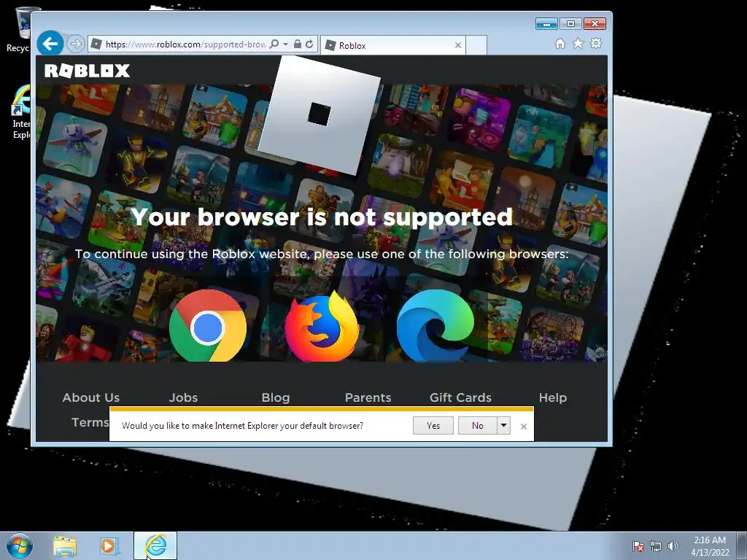Select the Roblox browser tab
This screenshot has height=560, width=747.
[x=392, y=46]
